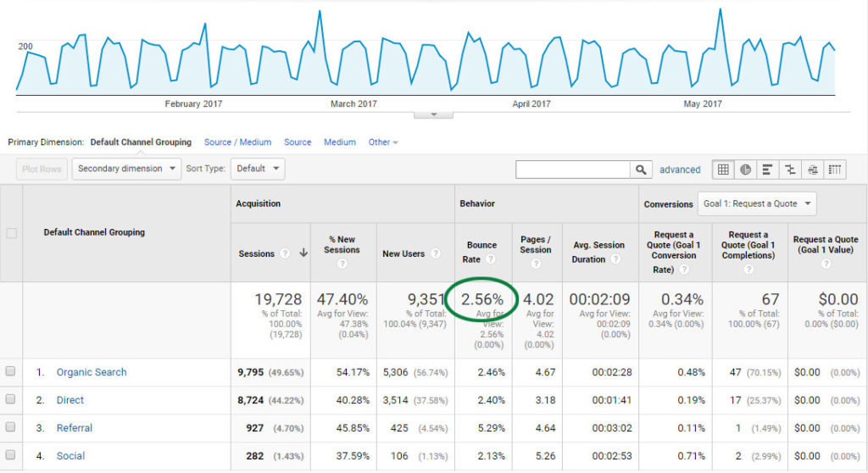The height and width of the screenshot is (473, 868).
Task: Switch to the data table view icon
Action: point(723,170)
